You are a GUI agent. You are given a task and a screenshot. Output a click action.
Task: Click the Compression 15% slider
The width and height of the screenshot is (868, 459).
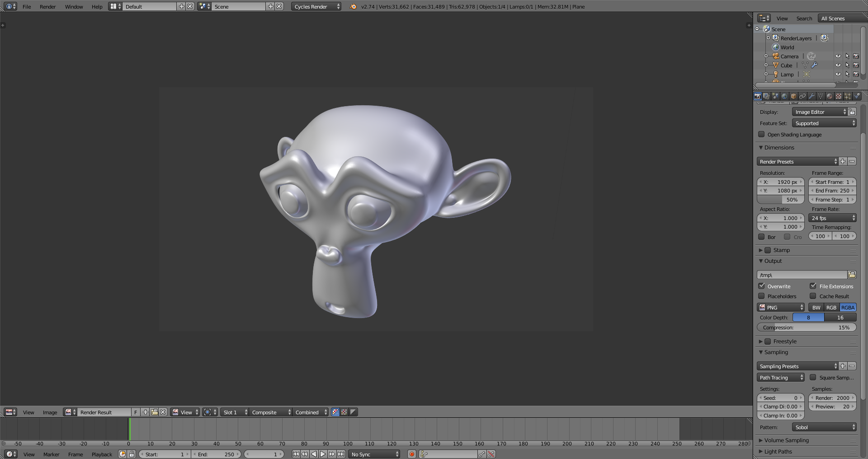coord(807,327)
